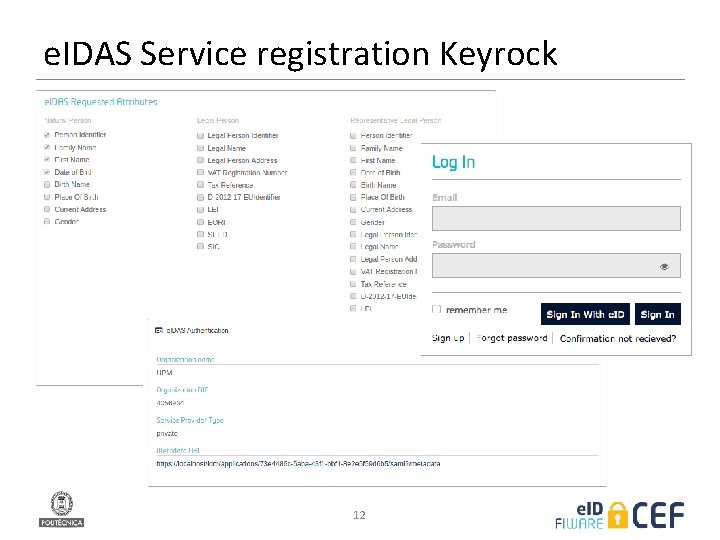Focus the Password input field

click(x=556, y=265)
